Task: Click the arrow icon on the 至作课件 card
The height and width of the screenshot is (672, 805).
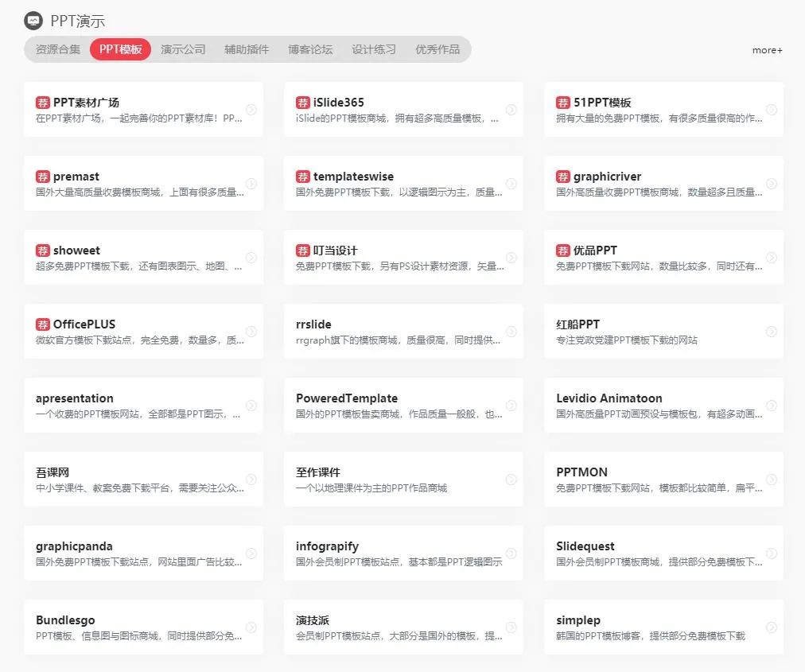Action: pos(511,479)
